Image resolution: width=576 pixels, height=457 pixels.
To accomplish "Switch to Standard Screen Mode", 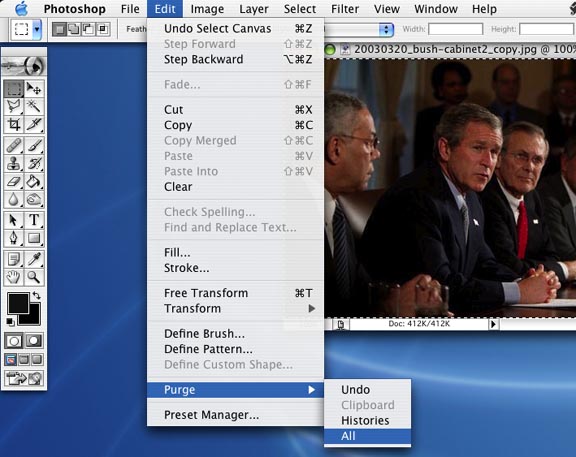I will click(x=11, y=359).
